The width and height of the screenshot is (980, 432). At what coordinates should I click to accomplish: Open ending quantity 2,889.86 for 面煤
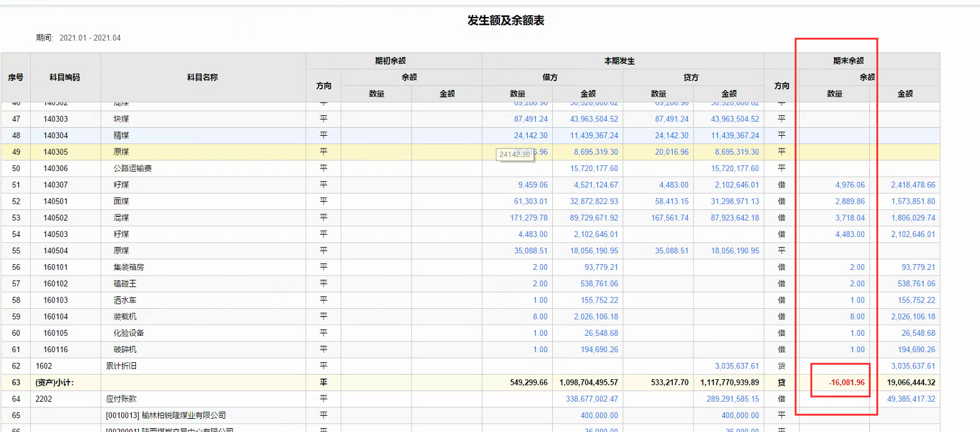[x=849, y=201]
